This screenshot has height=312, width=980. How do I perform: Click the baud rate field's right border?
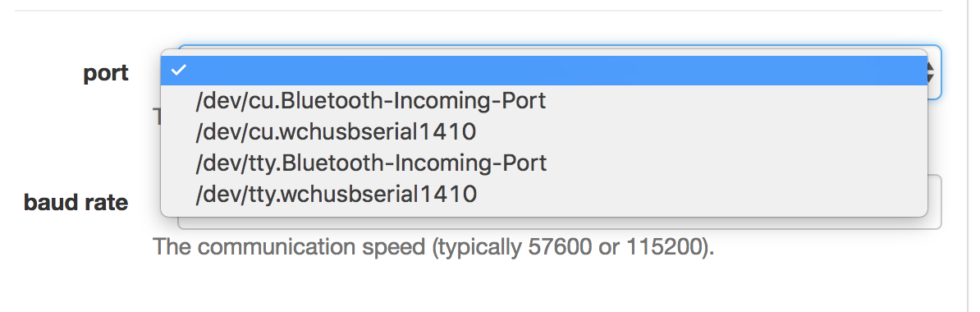point(941,202)
